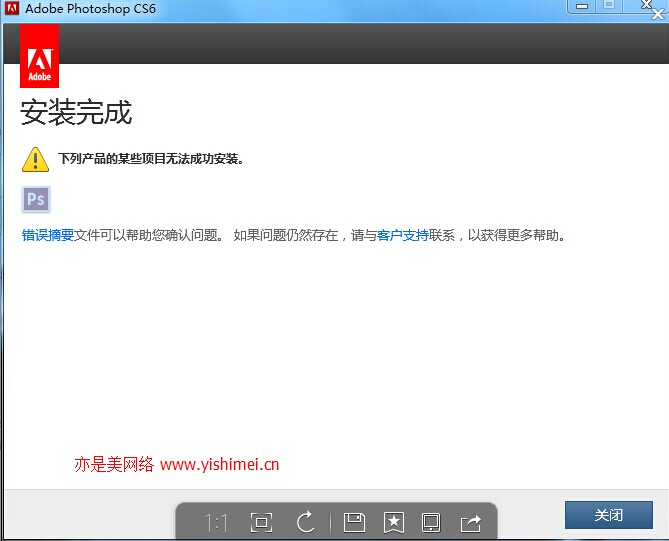Share the image with the arrow icon

click(x=471, y=523)
